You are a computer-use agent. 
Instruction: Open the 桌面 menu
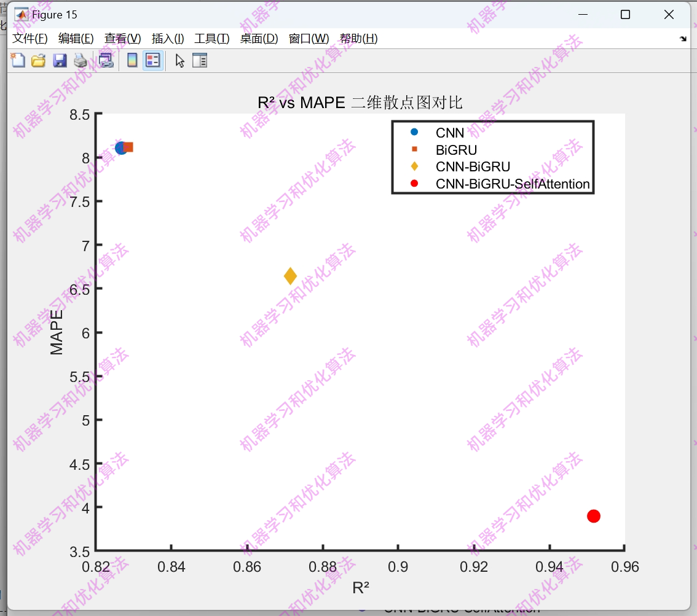click(x=258, y=38)
